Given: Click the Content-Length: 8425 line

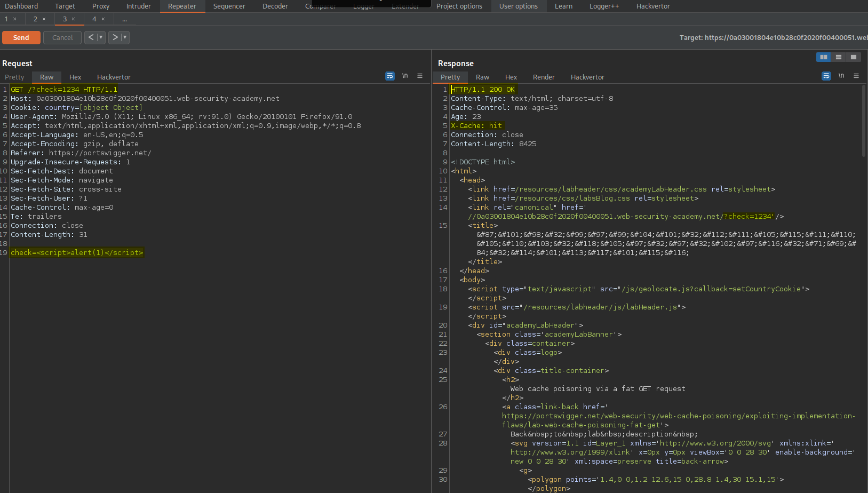Looking at the screenshot, I should click(493, 144).
